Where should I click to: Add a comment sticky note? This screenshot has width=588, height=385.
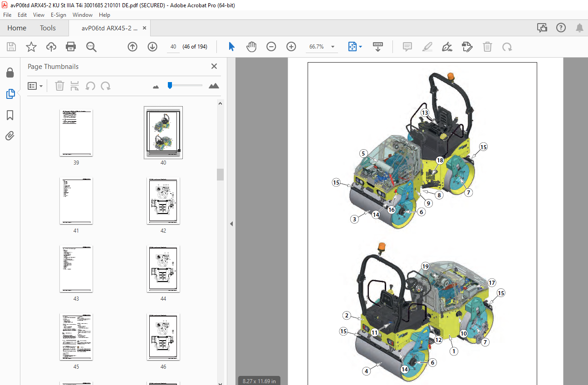tap(407, 47)
